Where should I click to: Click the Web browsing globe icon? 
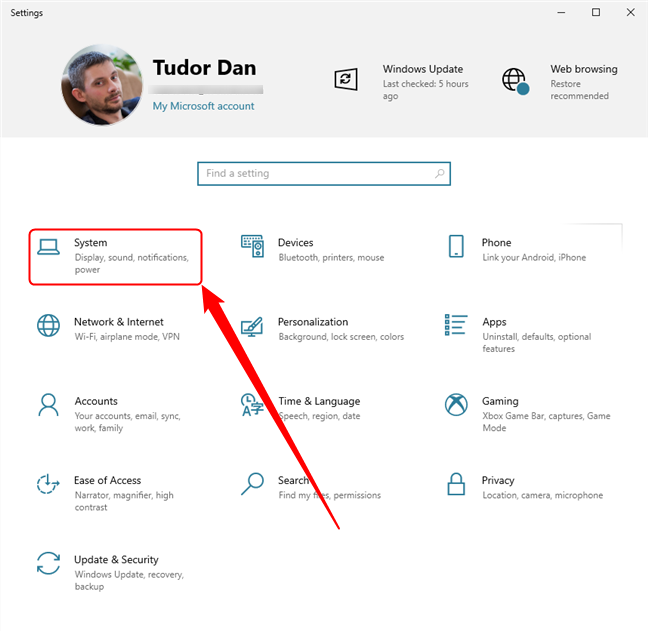click(x=515, y=81)
